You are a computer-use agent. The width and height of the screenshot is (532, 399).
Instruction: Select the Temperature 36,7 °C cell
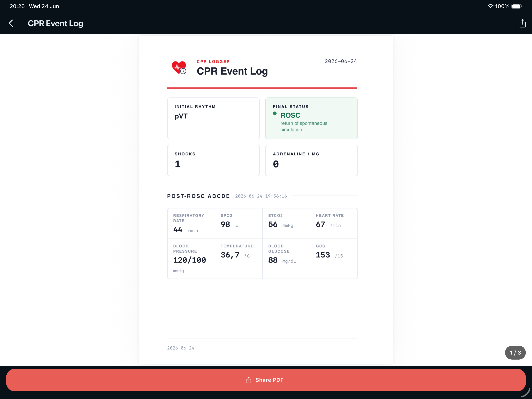239,259
